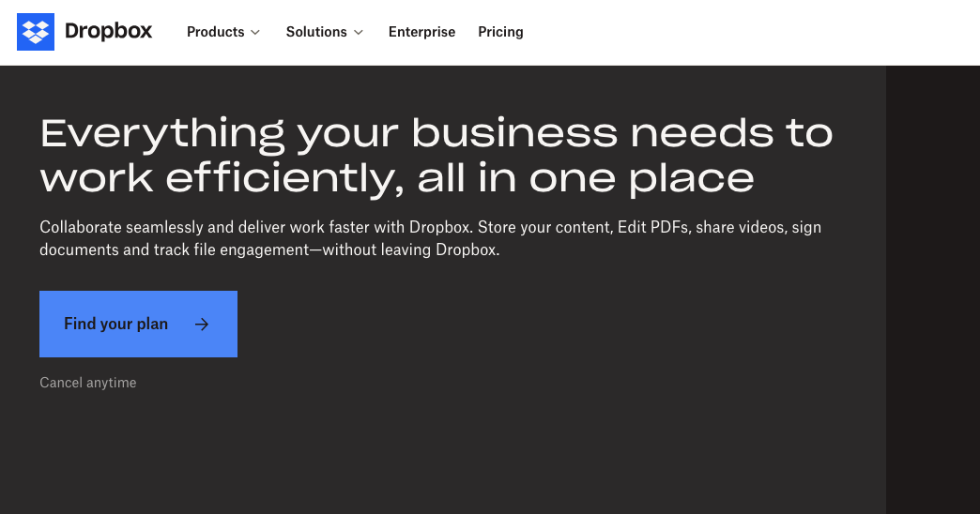Click the headline Everything your business needs

(x=436, y=156)
